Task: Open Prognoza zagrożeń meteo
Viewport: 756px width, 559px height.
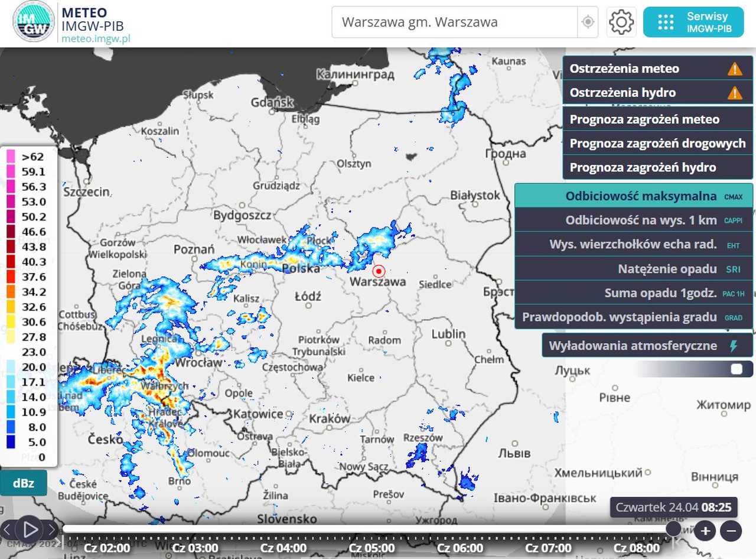Action: pyautogui.click(x=658, y=119)
